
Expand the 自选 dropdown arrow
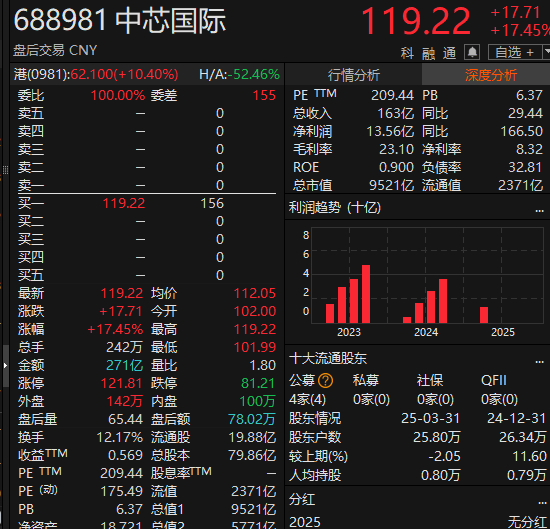point(546,52)
